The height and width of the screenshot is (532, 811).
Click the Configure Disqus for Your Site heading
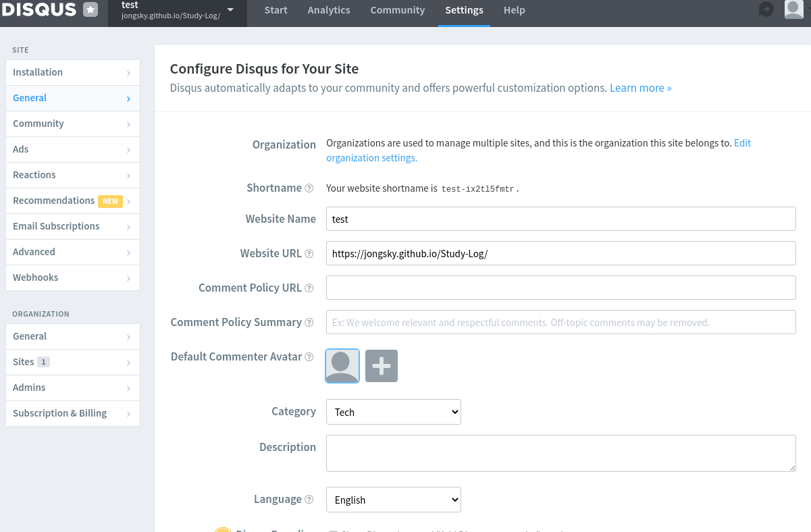coord(264,69)
